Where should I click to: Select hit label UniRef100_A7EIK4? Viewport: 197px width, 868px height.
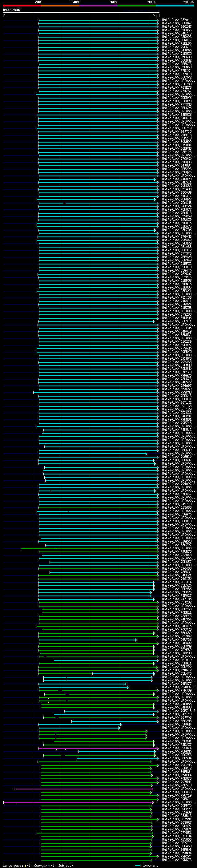pos(177,71)
